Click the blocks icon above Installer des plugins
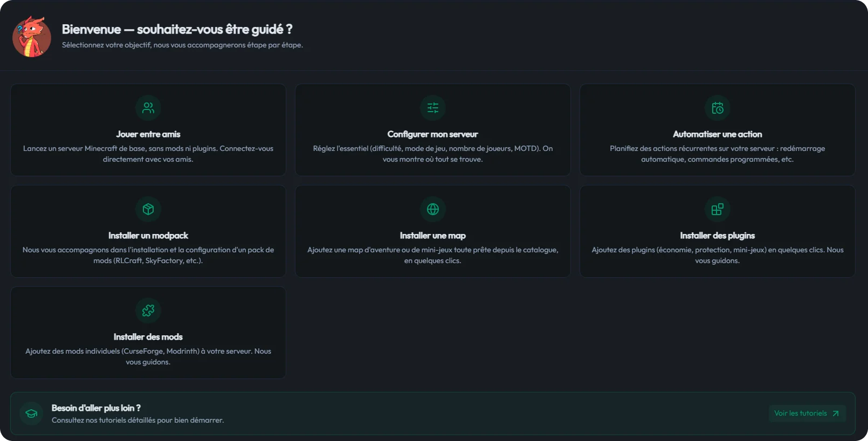868x441 pixels. pos(718,209)
